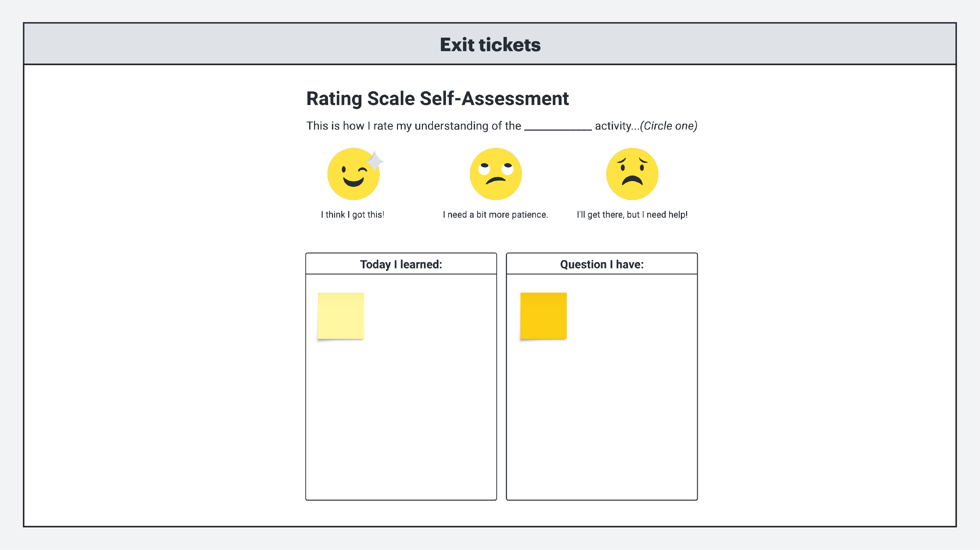Select the "Today I learned:" box header

401,264
